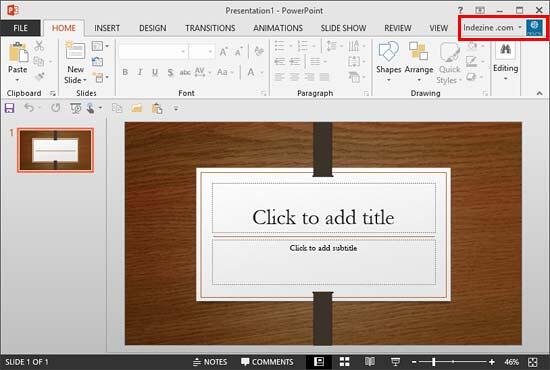
Task: Open the FILE tab
Action: 20,28
